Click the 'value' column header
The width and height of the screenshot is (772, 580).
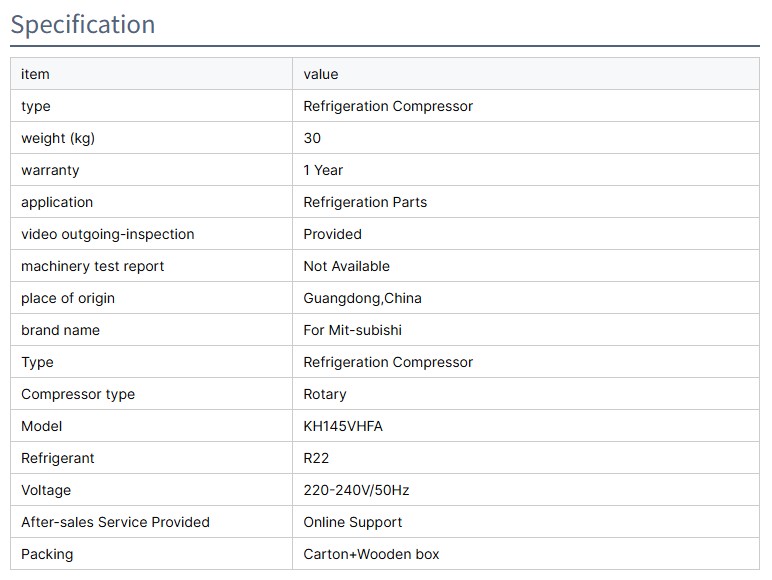point(321,74)
